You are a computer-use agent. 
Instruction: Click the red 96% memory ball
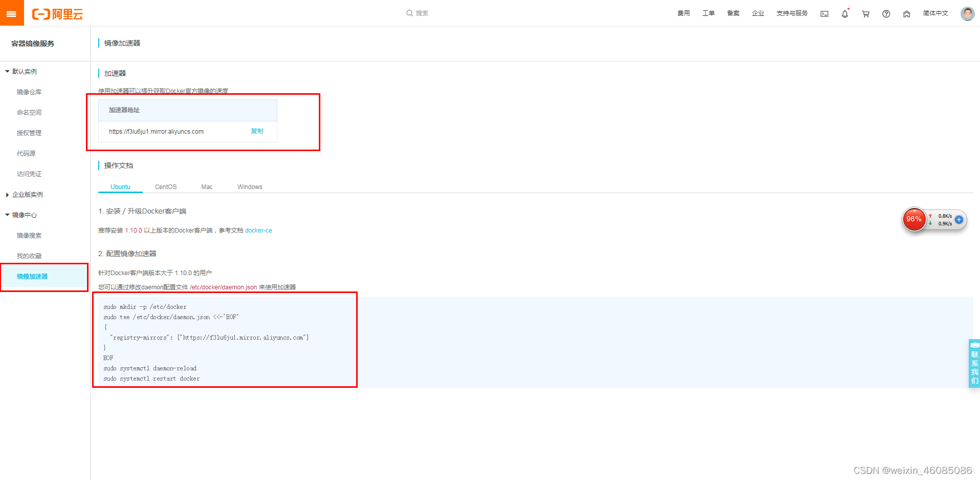pyautogui.click(x=914, y=219)
